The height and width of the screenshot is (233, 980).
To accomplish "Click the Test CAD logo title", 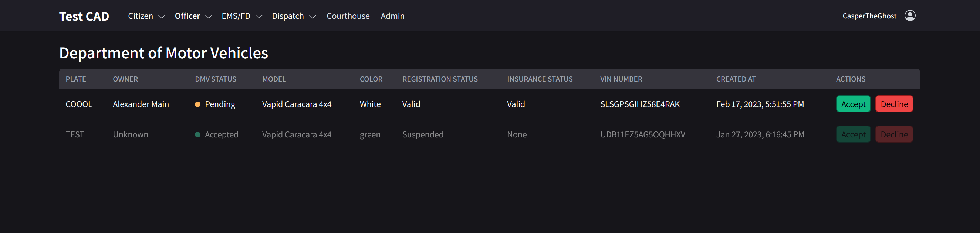I will click(84, 16).
